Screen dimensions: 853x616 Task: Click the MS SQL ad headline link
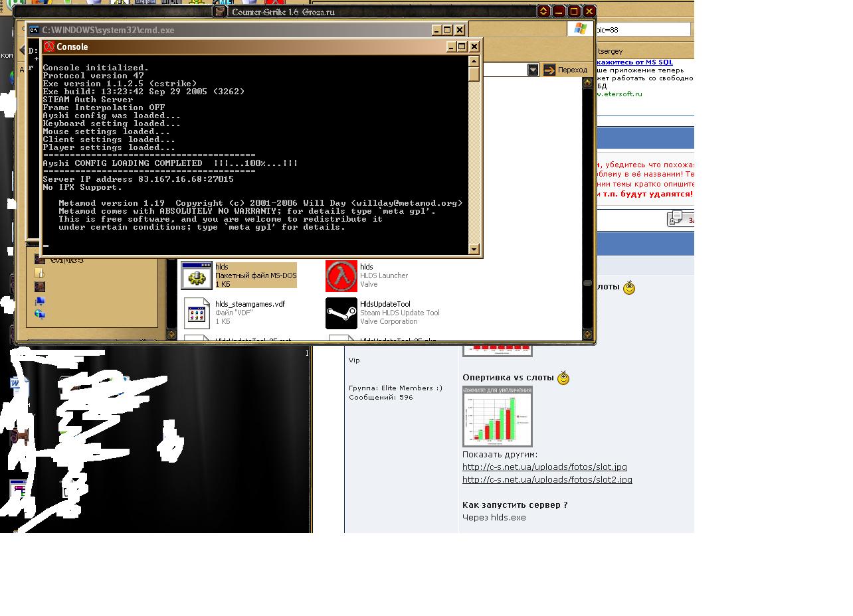(x=634, y=62)
